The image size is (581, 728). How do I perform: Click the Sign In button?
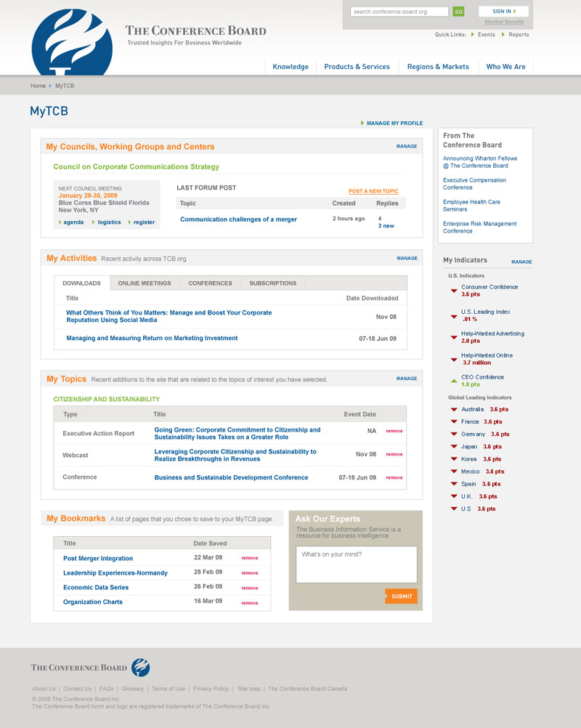tap(503, 12)
